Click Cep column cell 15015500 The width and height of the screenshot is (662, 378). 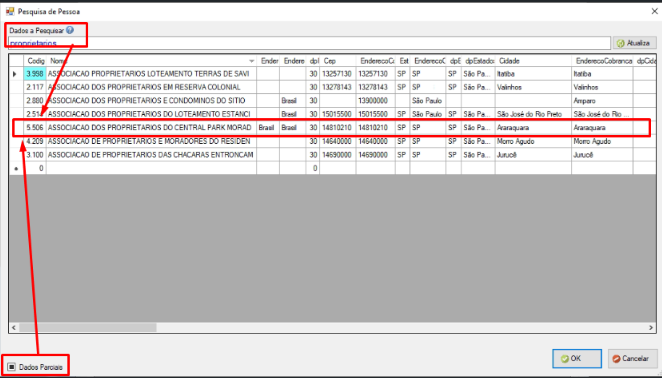337,114
